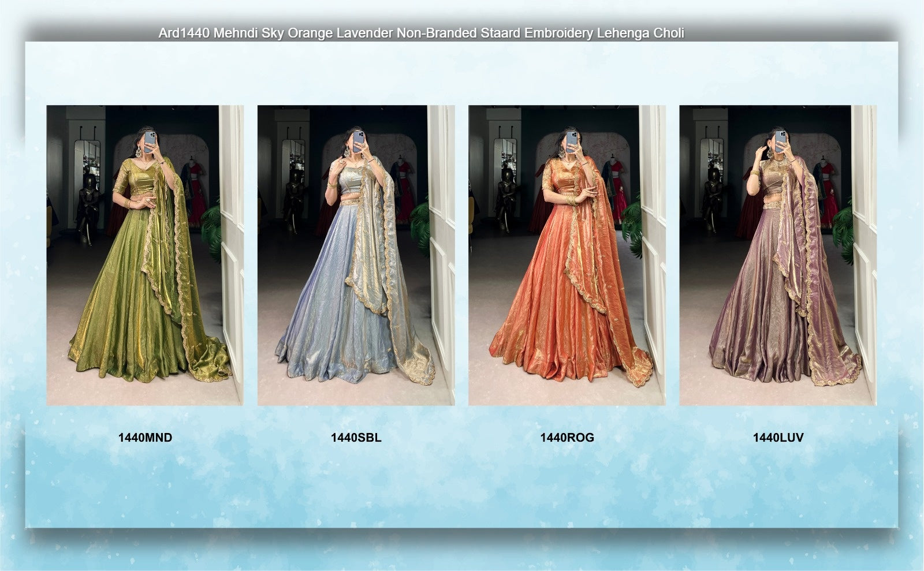Viewport: 924px width, 571px height.
Task: Click the Ard1440 catalog title text
Action: tap(421, 33)
